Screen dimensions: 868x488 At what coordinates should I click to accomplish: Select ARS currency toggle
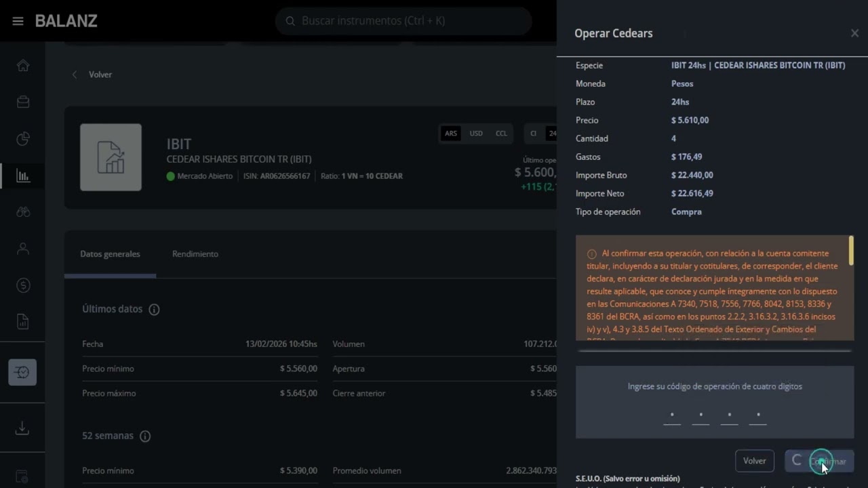click(451, 134)
